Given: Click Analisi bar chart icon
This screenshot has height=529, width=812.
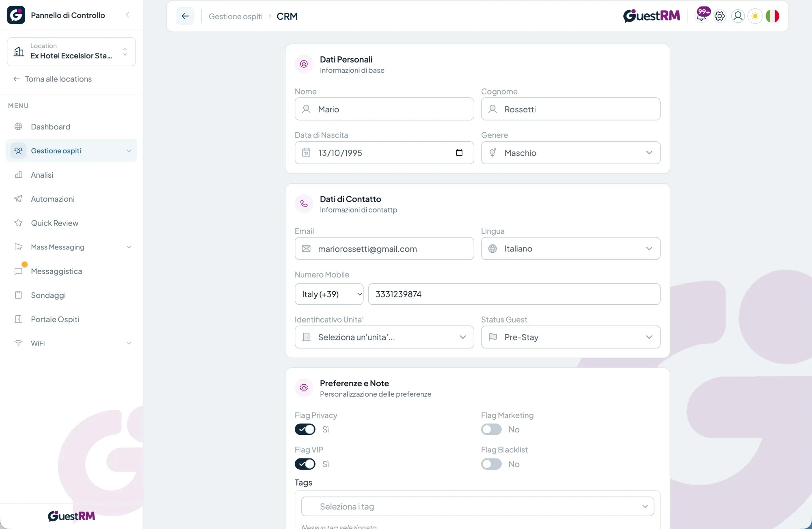Looking at the screenshot, I should [x=18, y=175].
